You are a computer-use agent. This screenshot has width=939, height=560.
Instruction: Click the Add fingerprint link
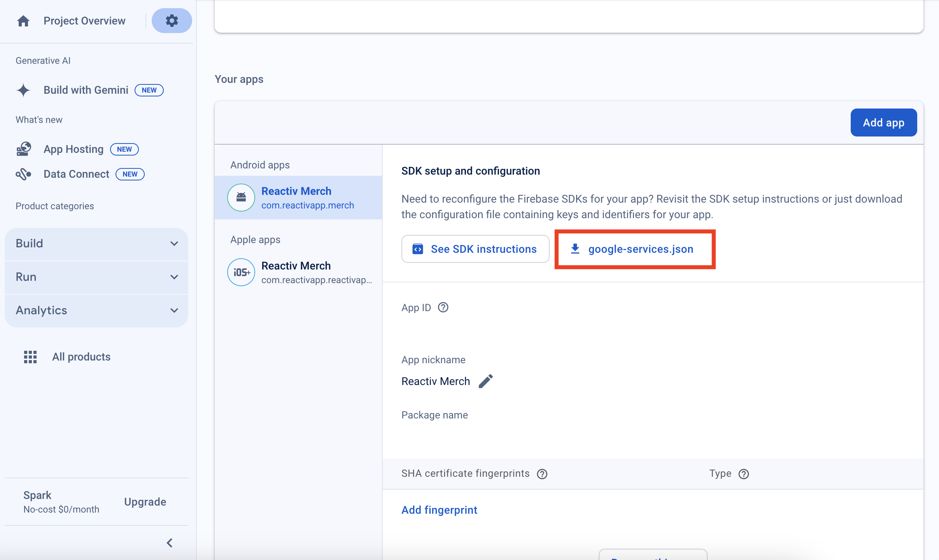click(x=439, y=510)
